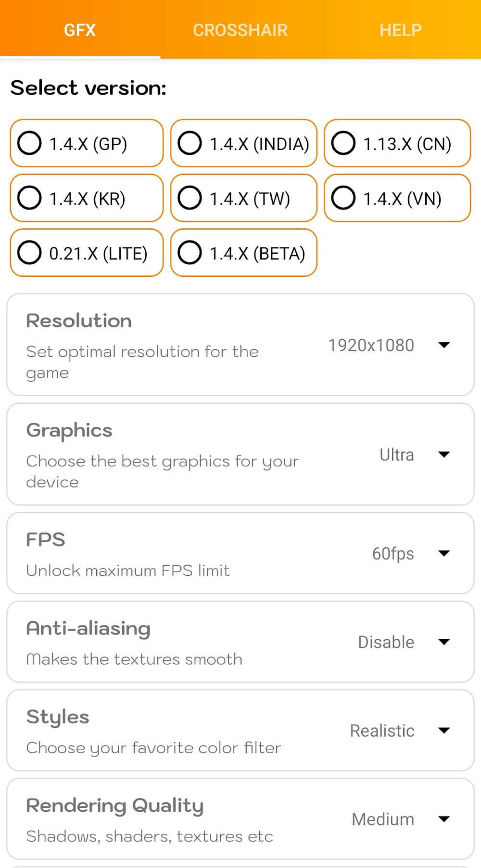The width and height of the screenshot is (481, 868).
Task: Select the 1.4.X (BETA) version
Action: (x=190, y=253)
